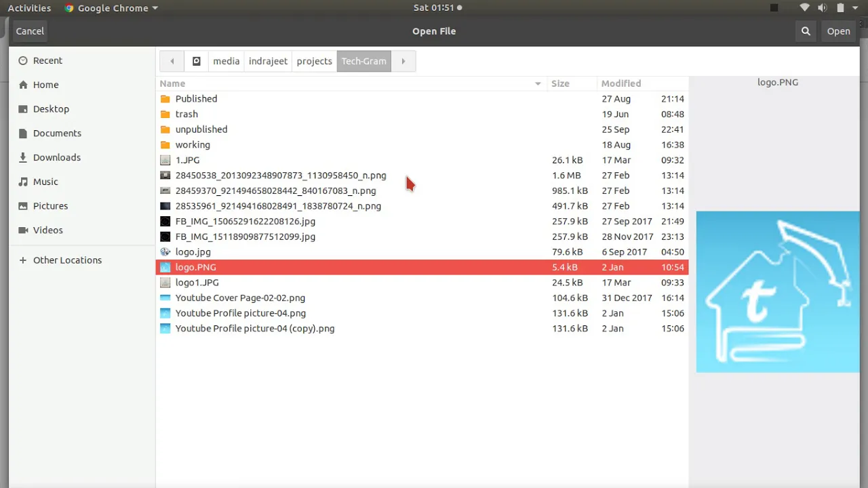Click the volume icon in system tray
This screenshot has width=868, height=488.
point(823,8)
